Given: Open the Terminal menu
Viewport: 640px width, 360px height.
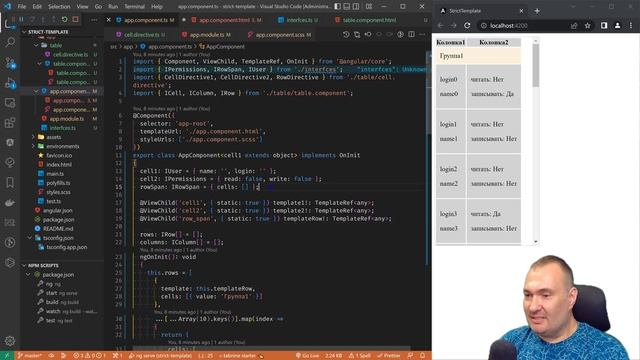Looking at the screenshot, I should [x=134, y=7].
